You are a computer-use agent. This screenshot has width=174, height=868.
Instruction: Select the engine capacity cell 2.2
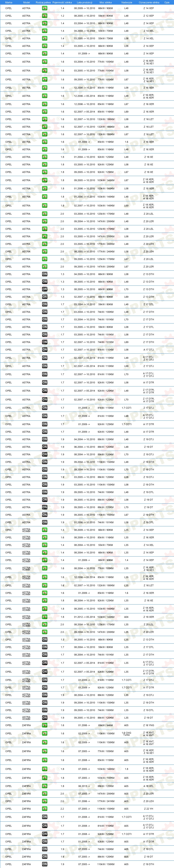coord(62,809)
